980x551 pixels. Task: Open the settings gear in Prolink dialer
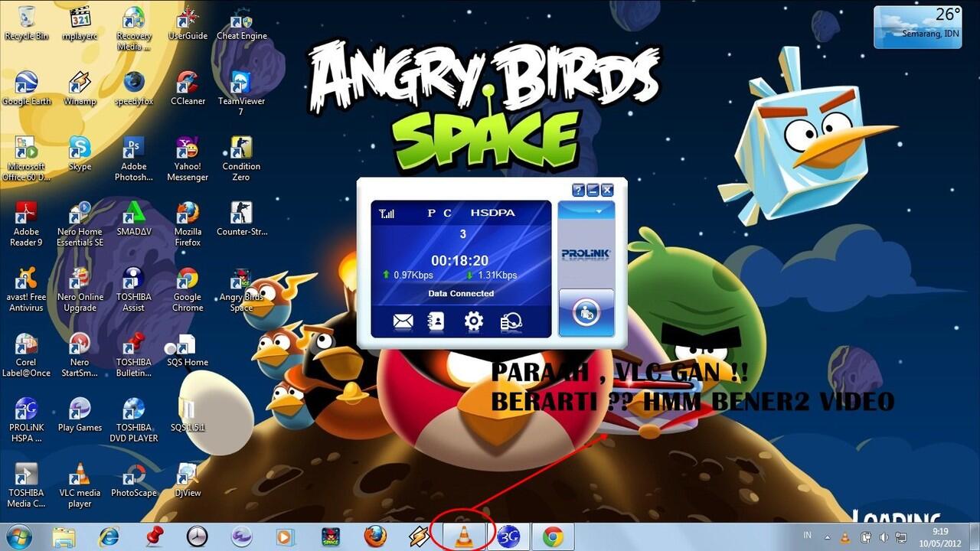tap(474, 321)
